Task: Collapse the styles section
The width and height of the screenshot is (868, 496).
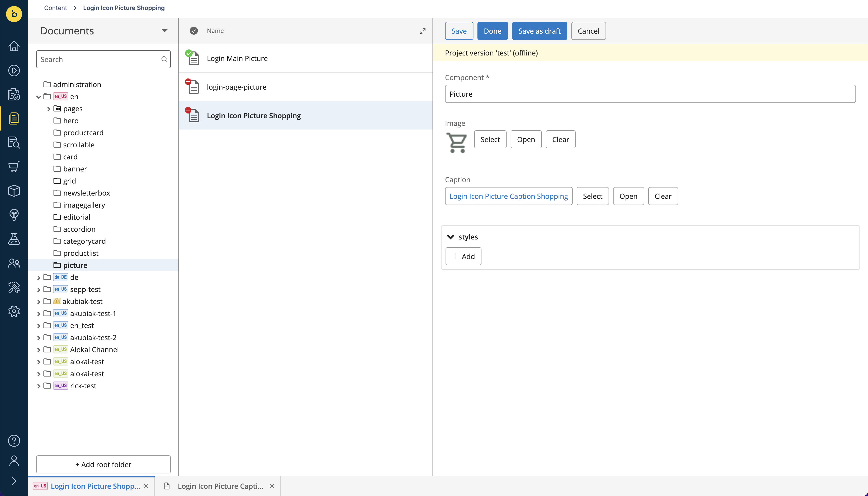Action: (451, 237)
